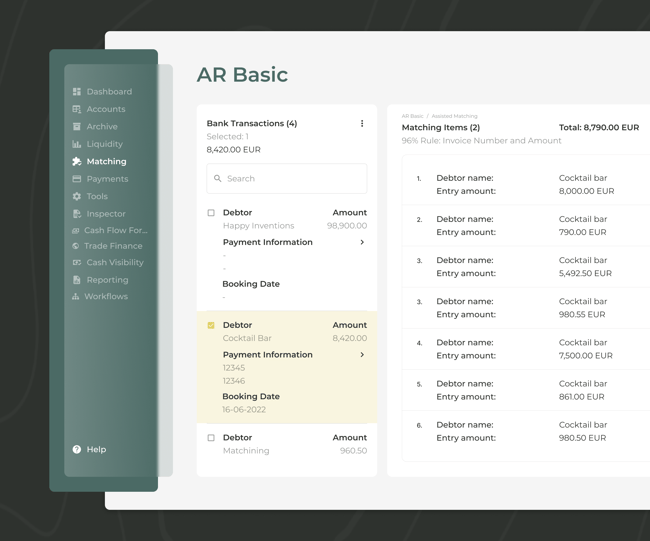
Task: Click the 8,420.00 amount value
Action: click(349, 338)
